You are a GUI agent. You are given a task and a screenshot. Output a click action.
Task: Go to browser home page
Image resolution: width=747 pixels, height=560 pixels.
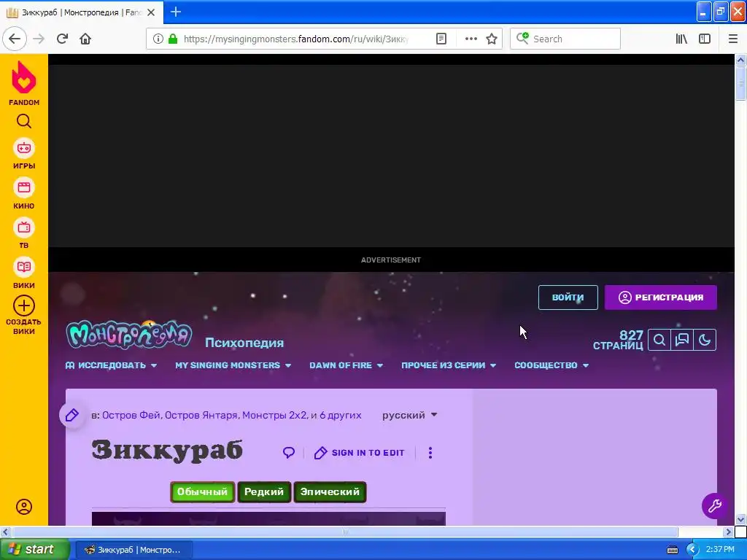tap(85, 39)
